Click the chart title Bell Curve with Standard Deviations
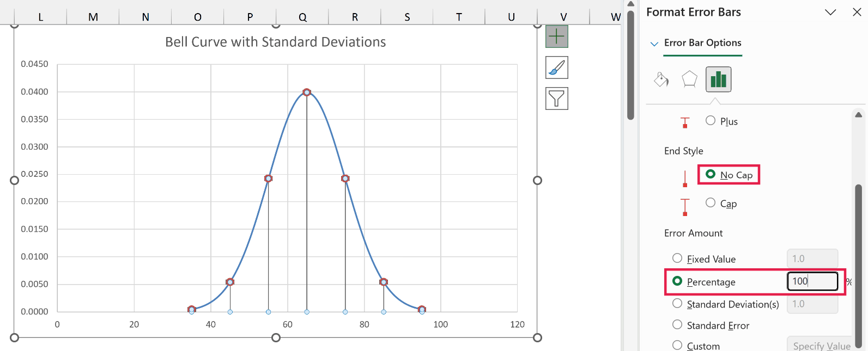The image size is (868, 351). tap(276, 42)
